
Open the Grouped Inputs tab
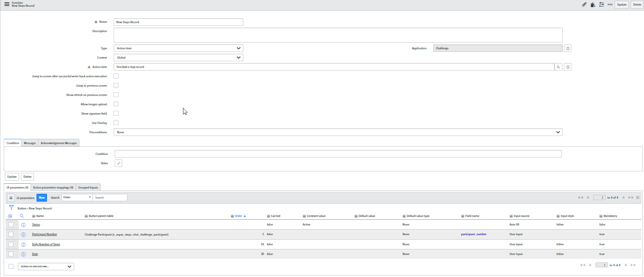[x=88, y=187]
